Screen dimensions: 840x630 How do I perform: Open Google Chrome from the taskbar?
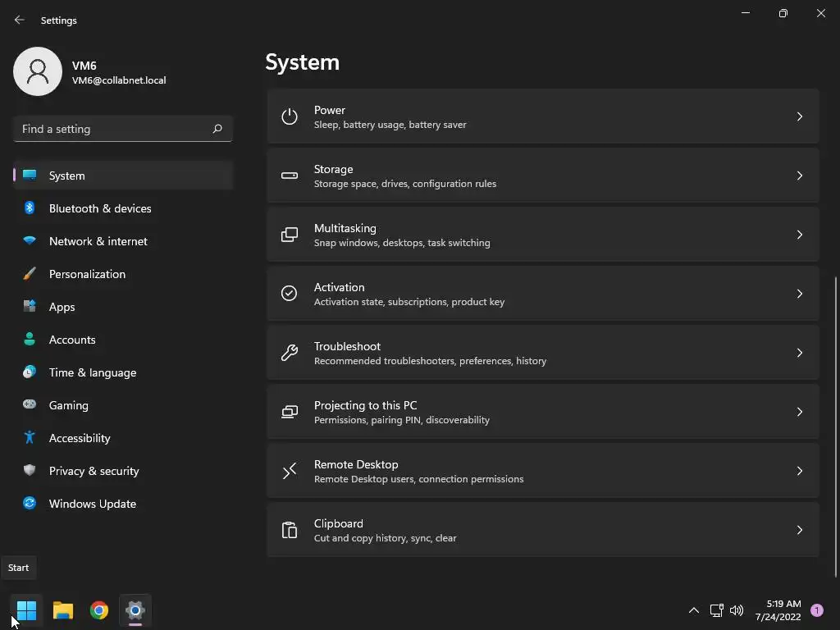[x=99, y=610]
